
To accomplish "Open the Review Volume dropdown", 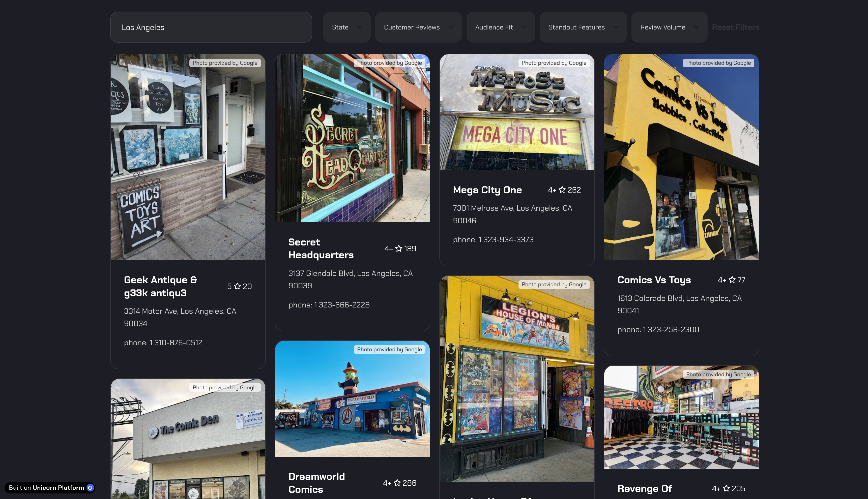I will [x=669, y=27].
